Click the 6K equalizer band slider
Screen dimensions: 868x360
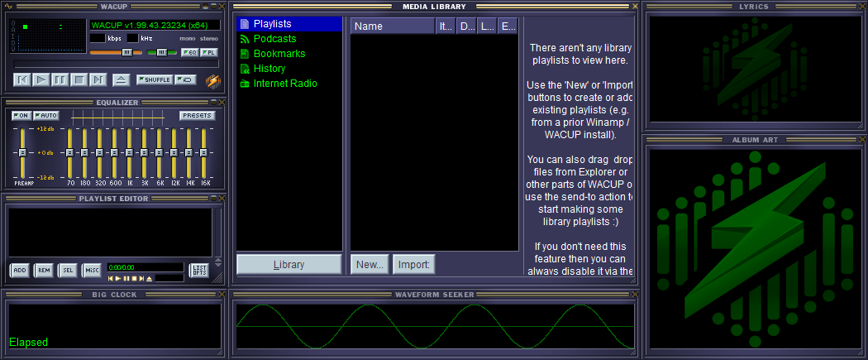click(159, 152)
